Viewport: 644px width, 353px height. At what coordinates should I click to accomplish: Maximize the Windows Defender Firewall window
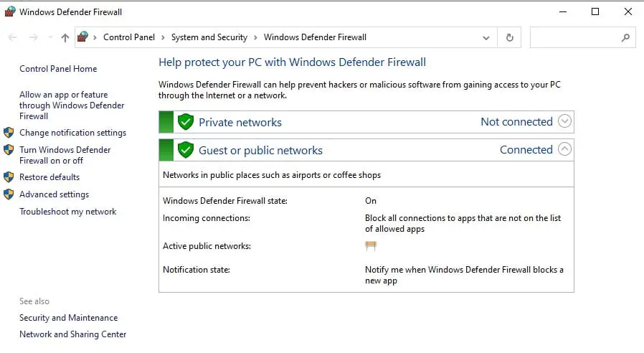pyautogui.click(x=595, y=11)
